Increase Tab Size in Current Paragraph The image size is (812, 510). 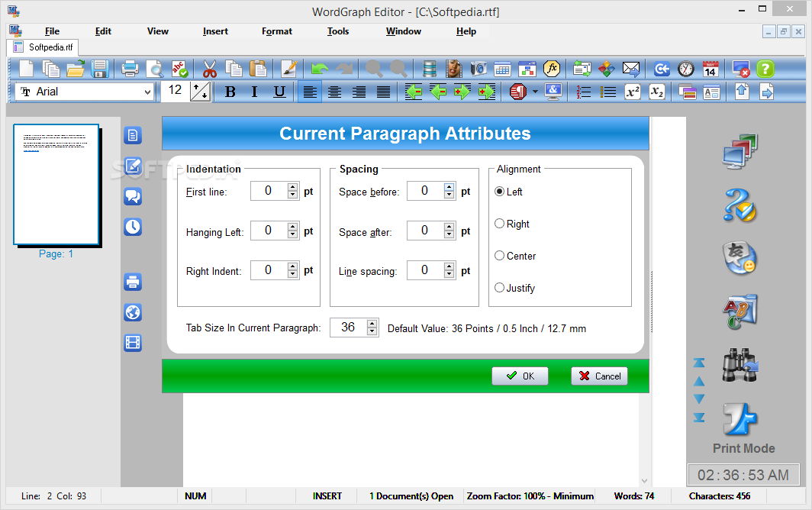[372, 324]
